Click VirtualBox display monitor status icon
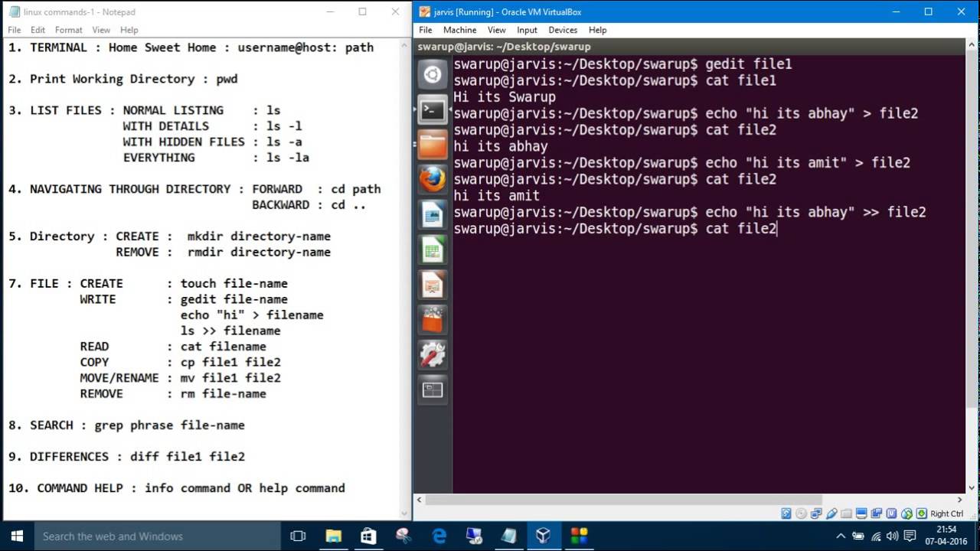The height and width of the screenshot is (551, 980). (x=862, y=514)
